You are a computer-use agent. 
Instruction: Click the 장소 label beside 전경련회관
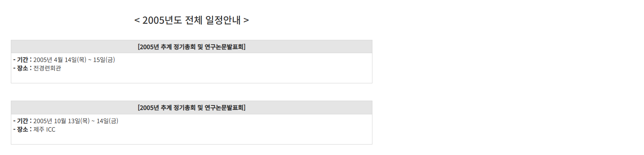click(22, 68)
